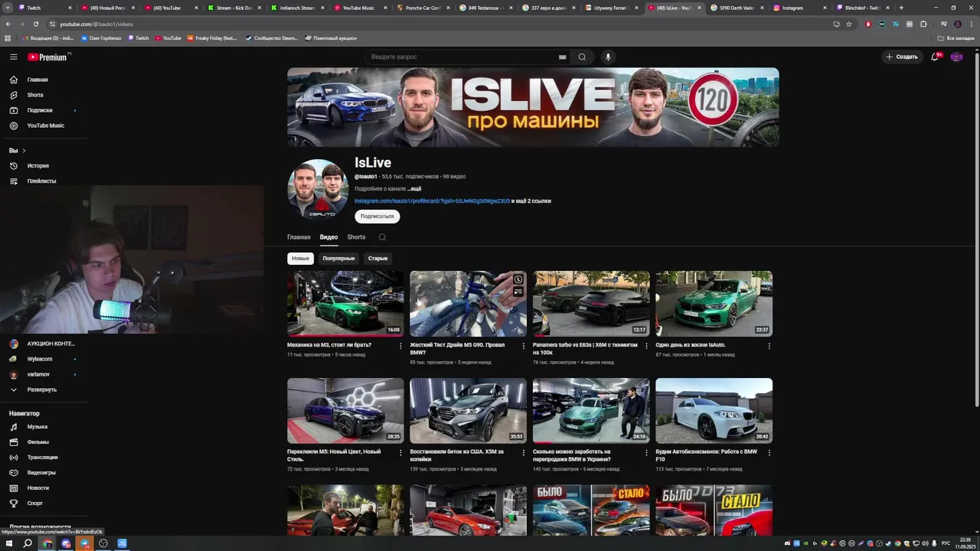Play the Механика на М3 video thumbnail

tap(345, 304)
